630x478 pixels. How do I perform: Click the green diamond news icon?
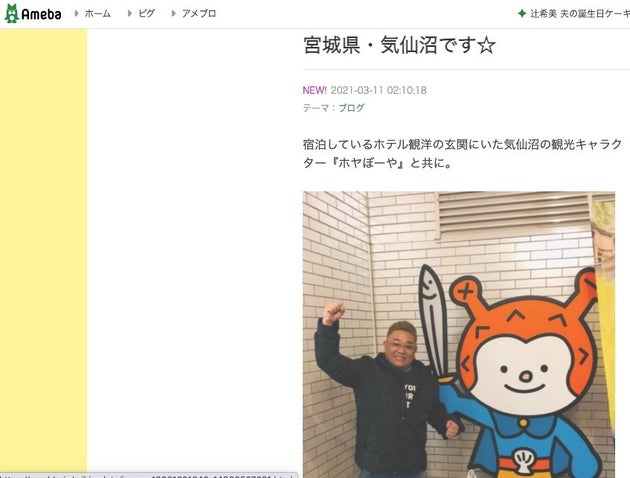pyautogui.click(x=522, y=14)
